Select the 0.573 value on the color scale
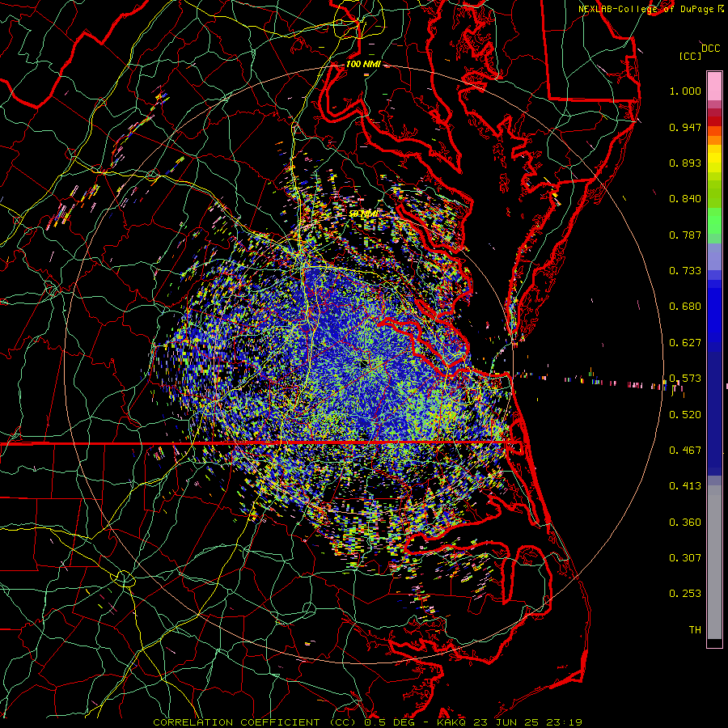The height and width of the screenshot is (728, 728). tap(685, 379)
